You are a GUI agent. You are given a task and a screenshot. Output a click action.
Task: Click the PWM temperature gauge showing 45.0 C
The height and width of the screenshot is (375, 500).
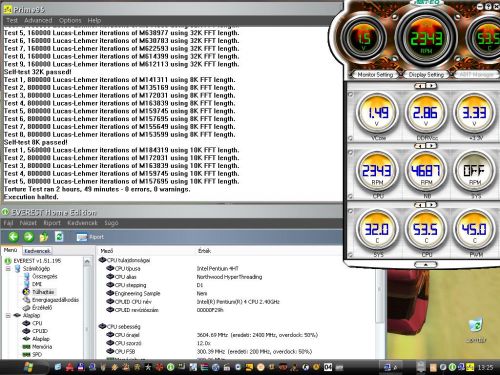tap(474, 230)
